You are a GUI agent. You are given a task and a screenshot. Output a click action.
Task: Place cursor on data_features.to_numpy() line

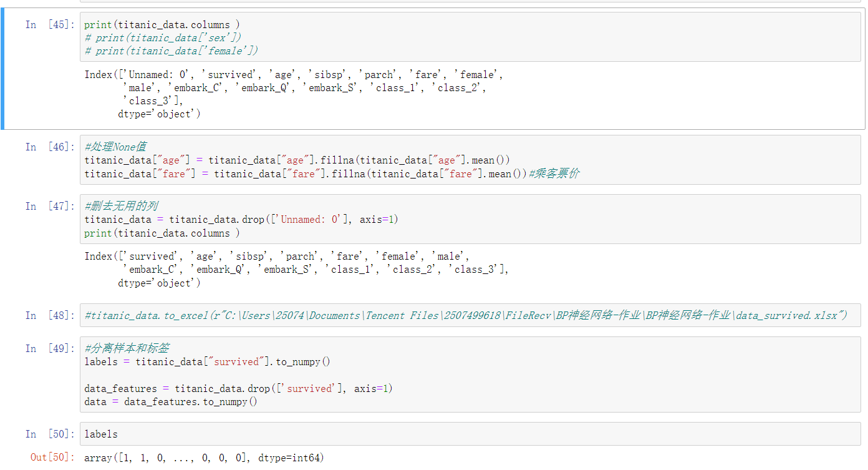(x=170, y=402)
